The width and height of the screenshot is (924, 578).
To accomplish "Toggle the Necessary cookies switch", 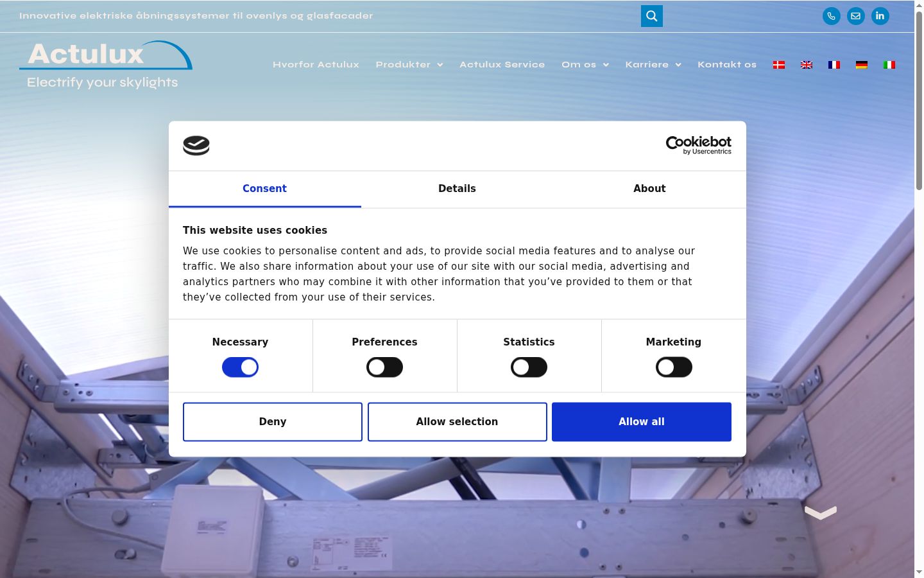I will [x=240, y=367].
